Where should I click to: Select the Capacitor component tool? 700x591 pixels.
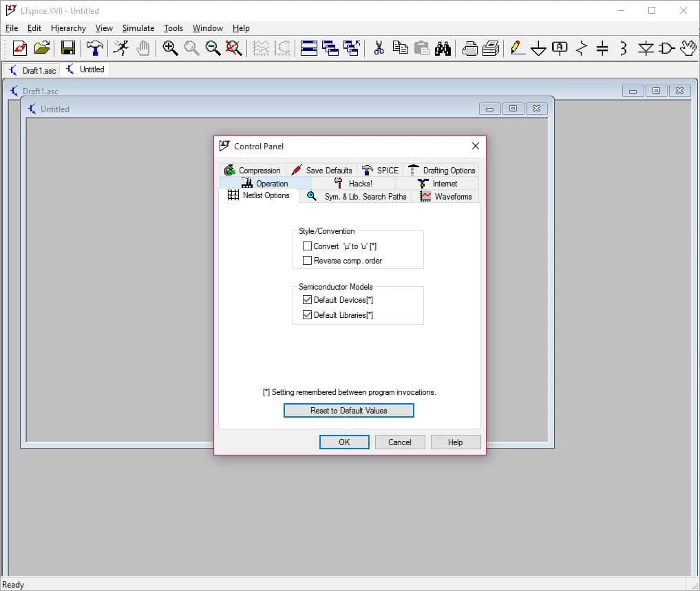(602, 48)
